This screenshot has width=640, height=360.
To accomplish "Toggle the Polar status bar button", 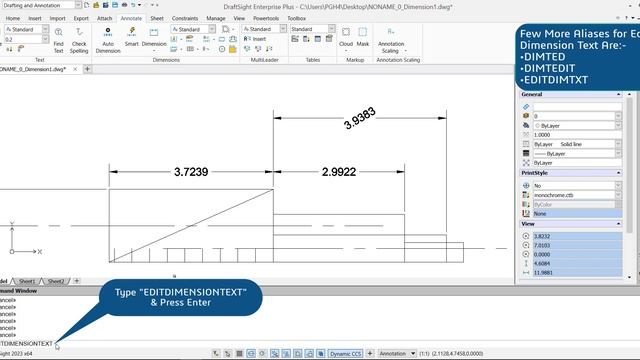I will (x=262, y=353).
